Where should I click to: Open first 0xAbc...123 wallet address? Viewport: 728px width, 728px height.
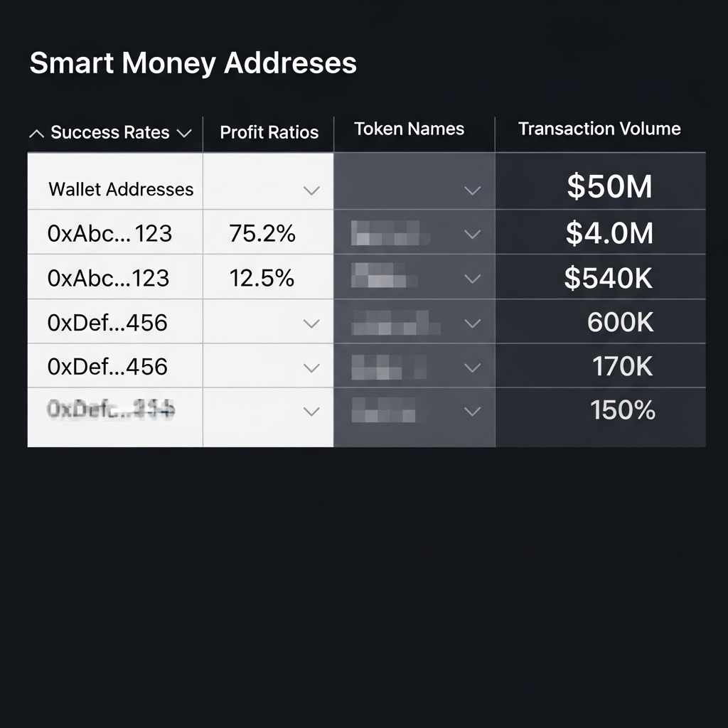click(109, 233)
